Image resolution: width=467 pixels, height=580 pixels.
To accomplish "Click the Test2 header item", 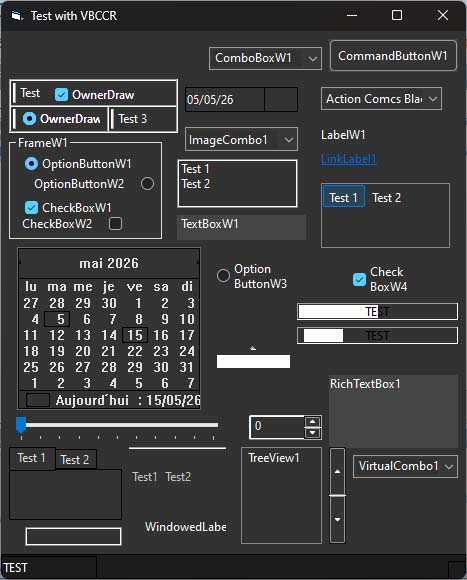I will [x=178, y=477].
